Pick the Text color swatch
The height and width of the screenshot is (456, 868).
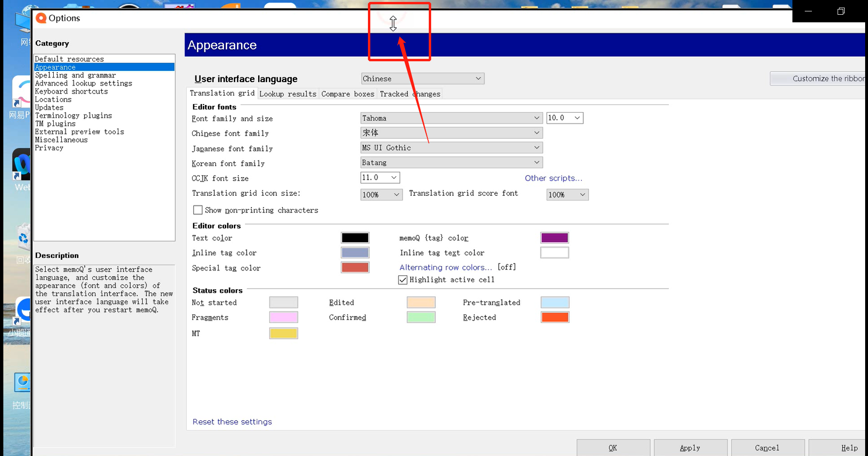355,238
